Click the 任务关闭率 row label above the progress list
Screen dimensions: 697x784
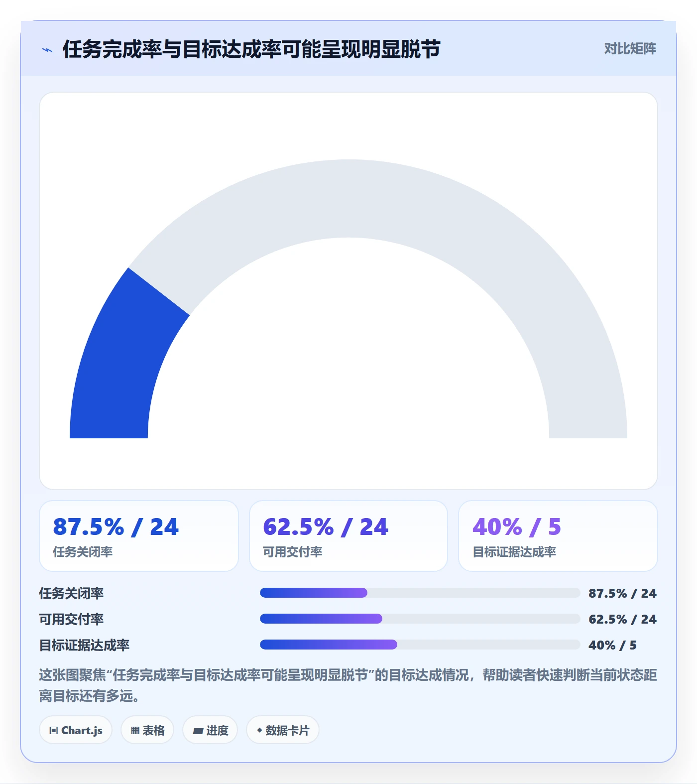point(71,593)
